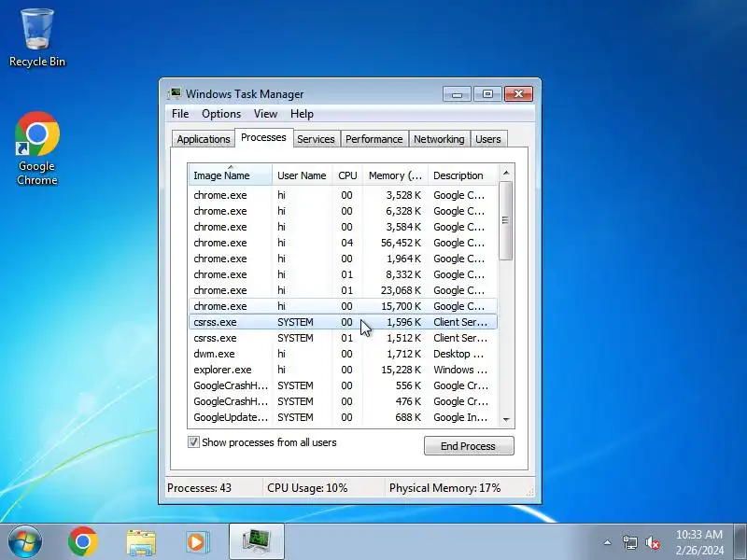The height and width of the screenshot is (560, 747).
Task: Open the muted volume tray icon
Action: (652, 542)
